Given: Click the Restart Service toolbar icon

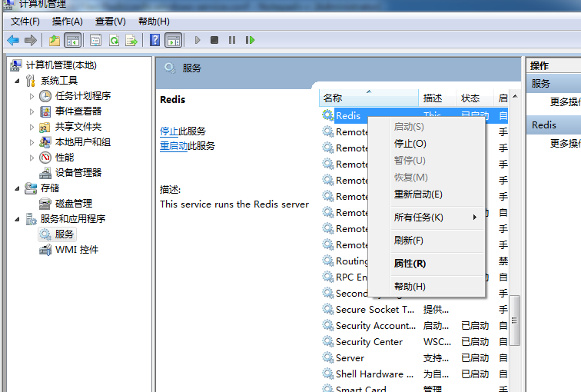Looking at the screenshot, I should 250,40.
